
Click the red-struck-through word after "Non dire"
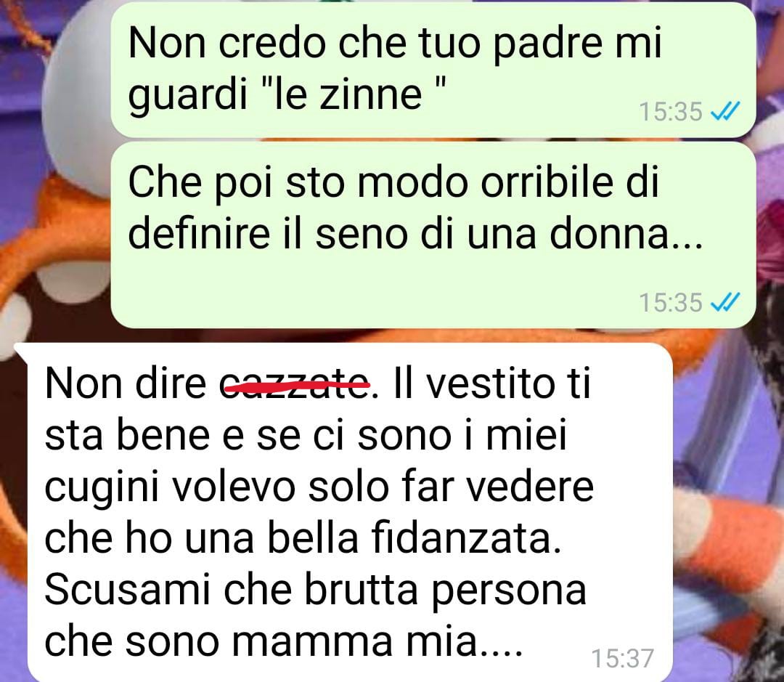pyautogui.click(x=295, y=384)
